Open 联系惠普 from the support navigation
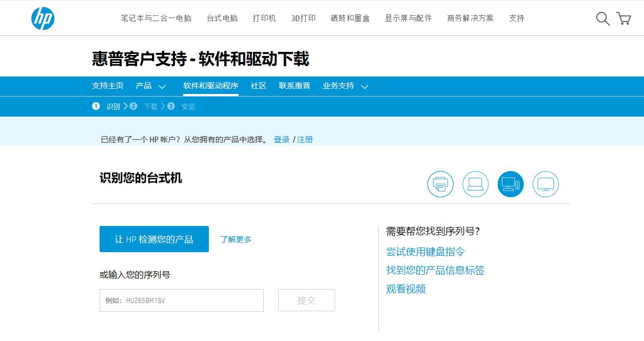The image size is (644, 341). point(294,86)
